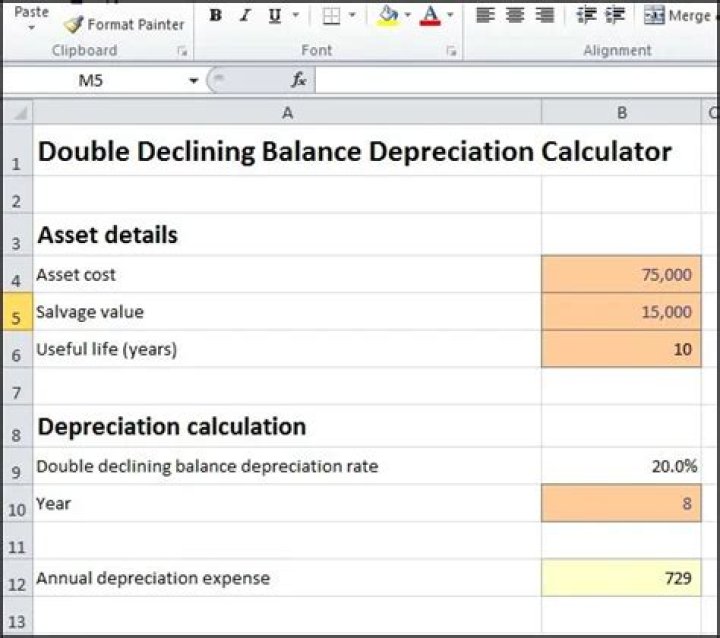This screenshot has height=638, width=720.
Task: Select row 9 header
Action: [x=17, y=466]
